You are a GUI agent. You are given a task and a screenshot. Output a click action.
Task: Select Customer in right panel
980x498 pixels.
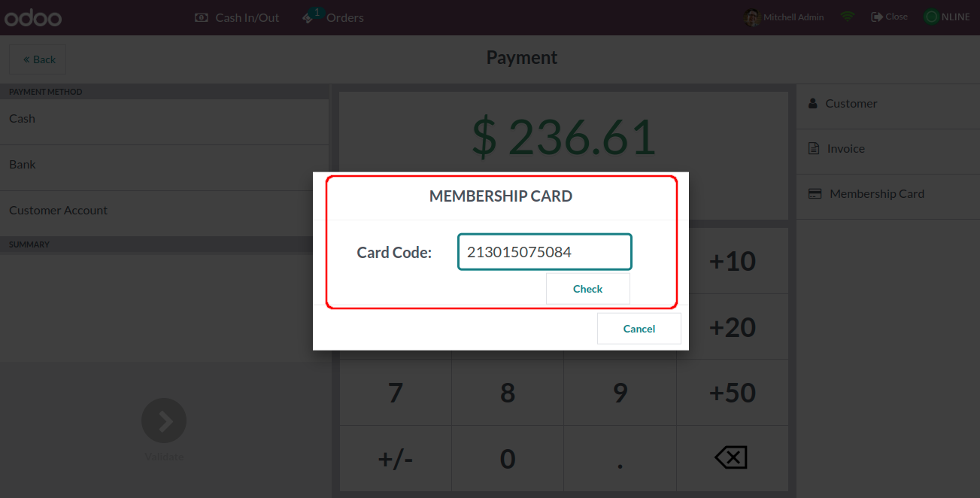click(851, 104)
